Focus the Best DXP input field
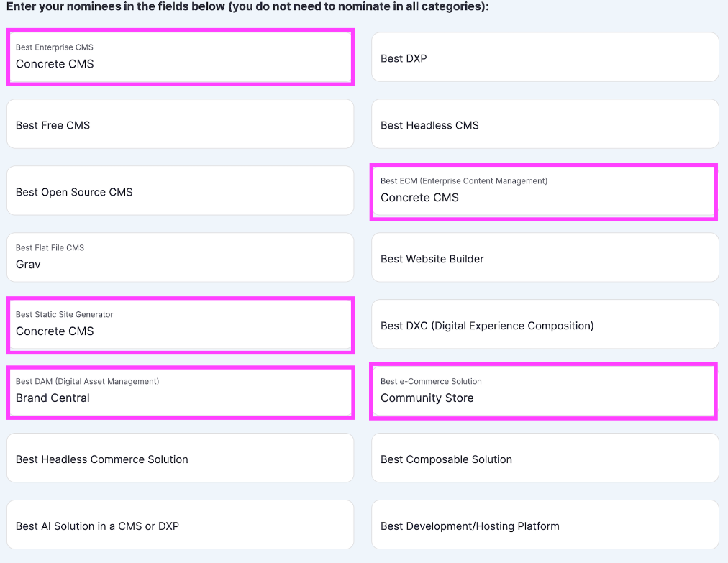Image resolution: width=728 pixels, height=563 pixels. 545,58
